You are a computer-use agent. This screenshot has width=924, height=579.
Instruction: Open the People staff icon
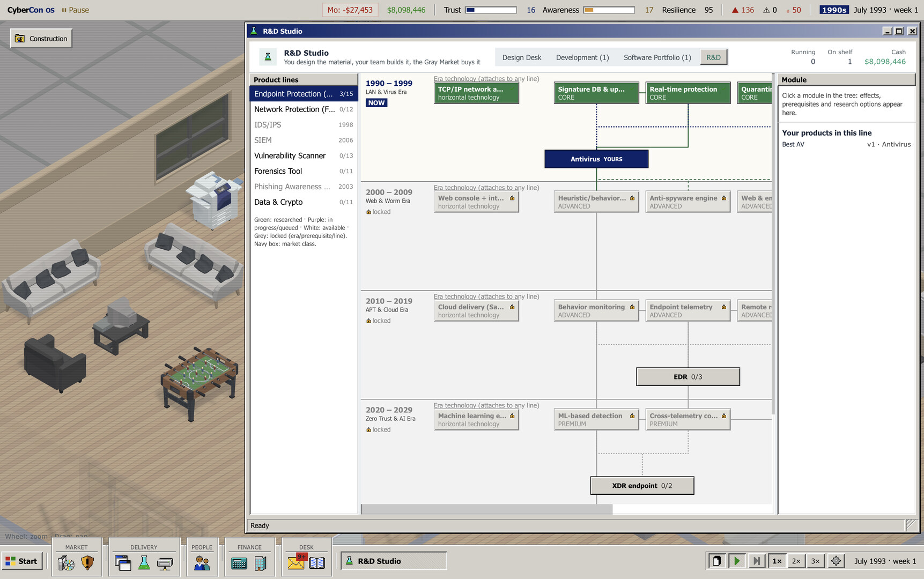(x=202, y=562)
